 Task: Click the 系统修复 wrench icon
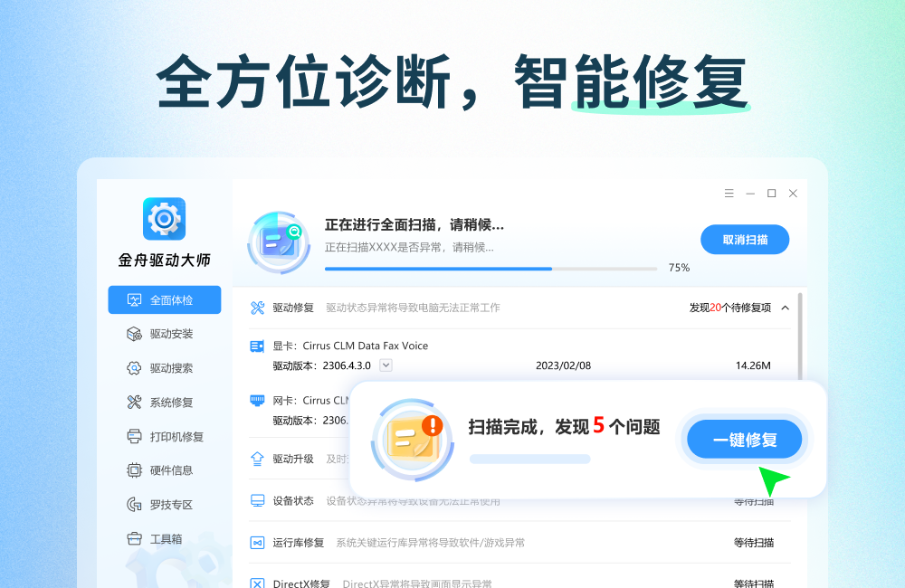(x=133, y=403)
